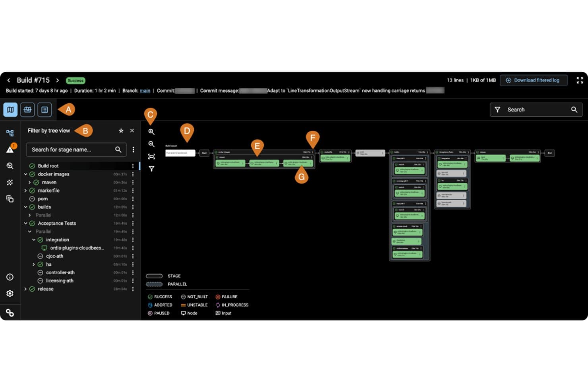Zoom in on the pipeline graph
Viewport: 588px width, 392px height.
point(151,132)
